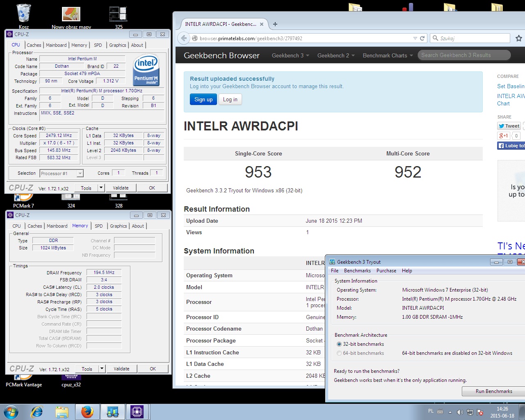Open the File menu in Geekbench 3 Tryout
Screen dimensions: 525x420
tap(335, 271)
